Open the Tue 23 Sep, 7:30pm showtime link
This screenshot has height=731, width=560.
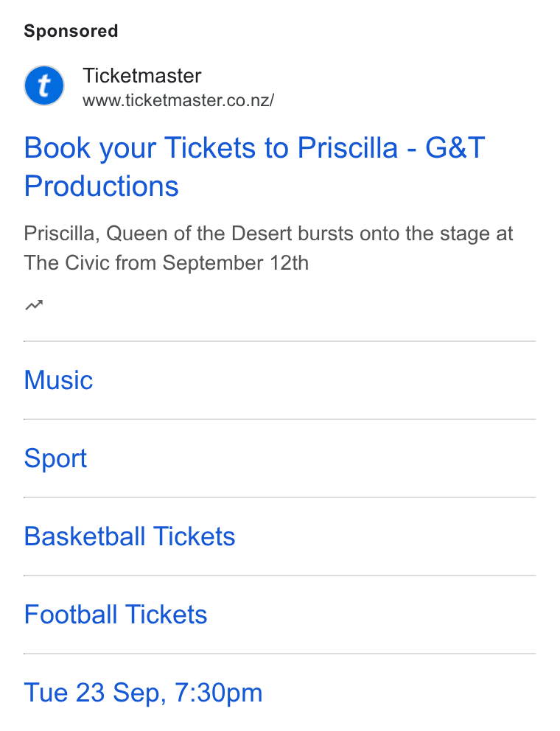point(143,693)
